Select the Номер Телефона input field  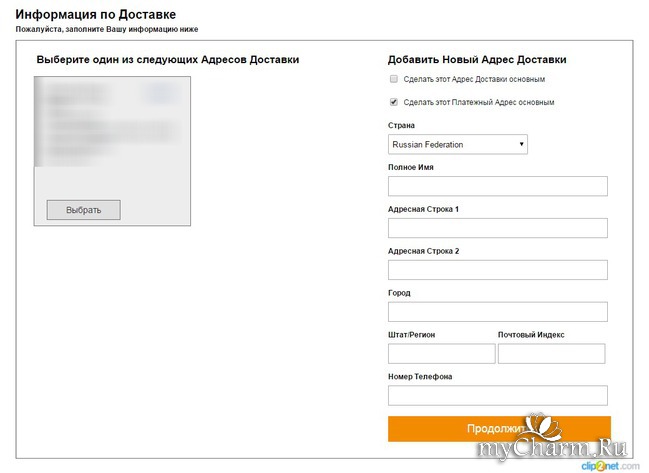point(497,395)
